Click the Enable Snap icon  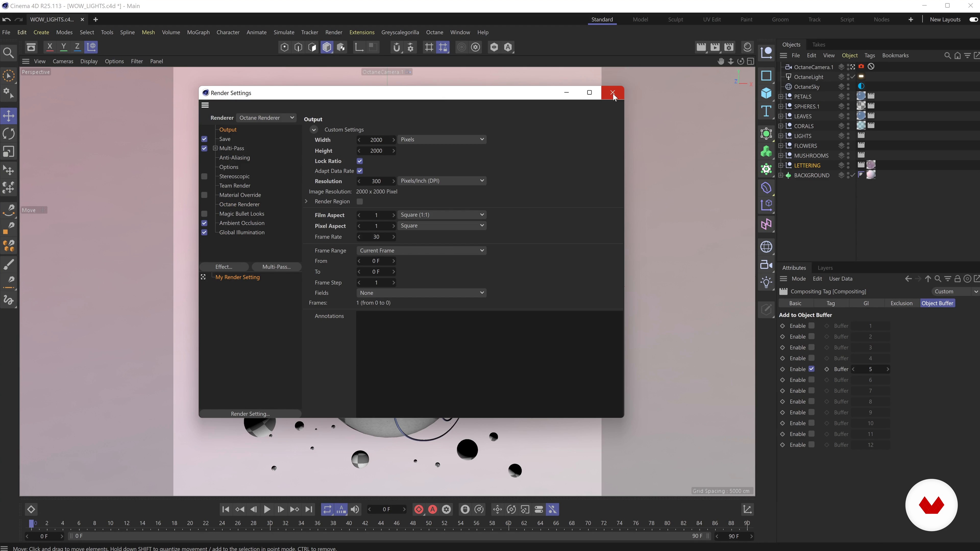click(x=396, y=47)
